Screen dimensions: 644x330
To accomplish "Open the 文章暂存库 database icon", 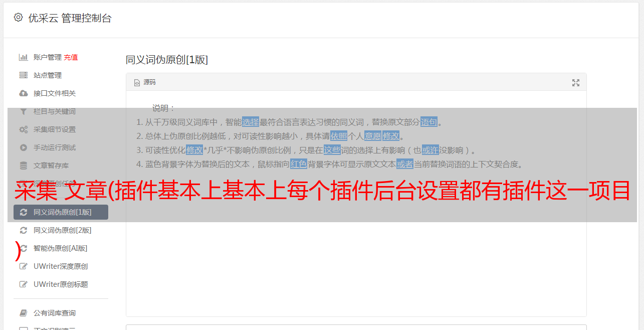I will [23, 166].
